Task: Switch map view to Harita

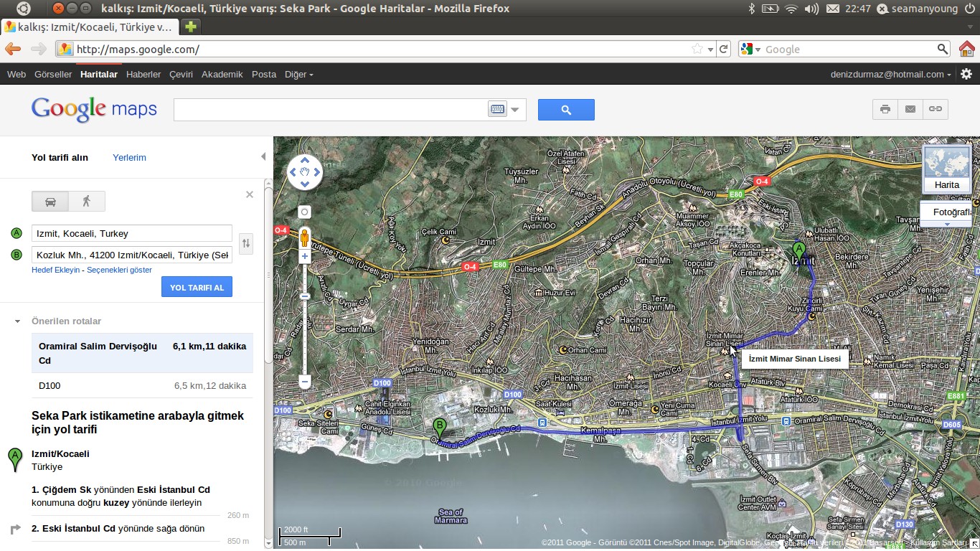Action: coord(947,169)
